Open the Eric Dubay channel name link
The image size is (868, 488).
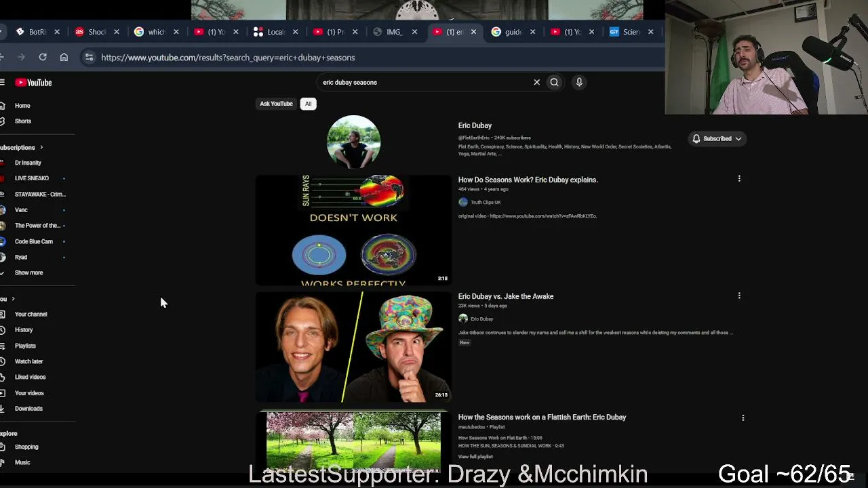[475, 125]
